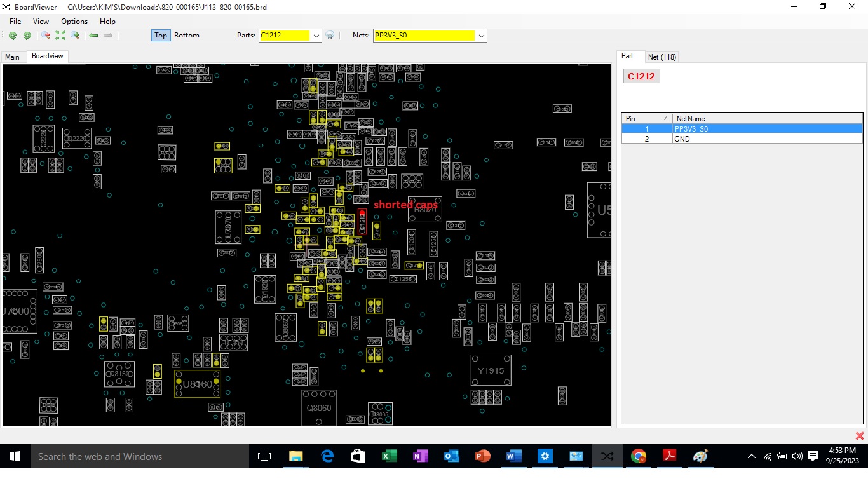
Task: Rotate the board view clockwise
Action: [27, 36]
